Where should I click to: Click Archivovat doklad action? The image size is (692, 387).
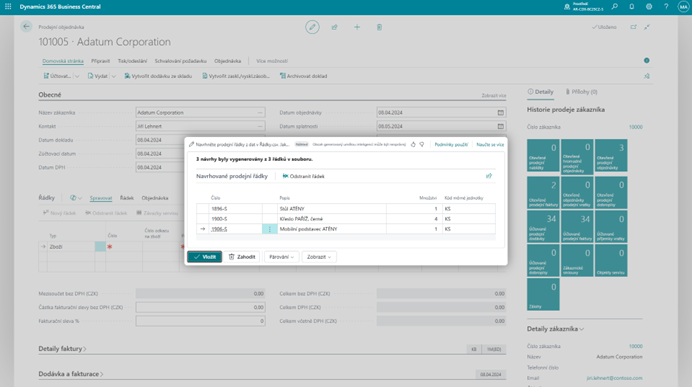point(304,76)
